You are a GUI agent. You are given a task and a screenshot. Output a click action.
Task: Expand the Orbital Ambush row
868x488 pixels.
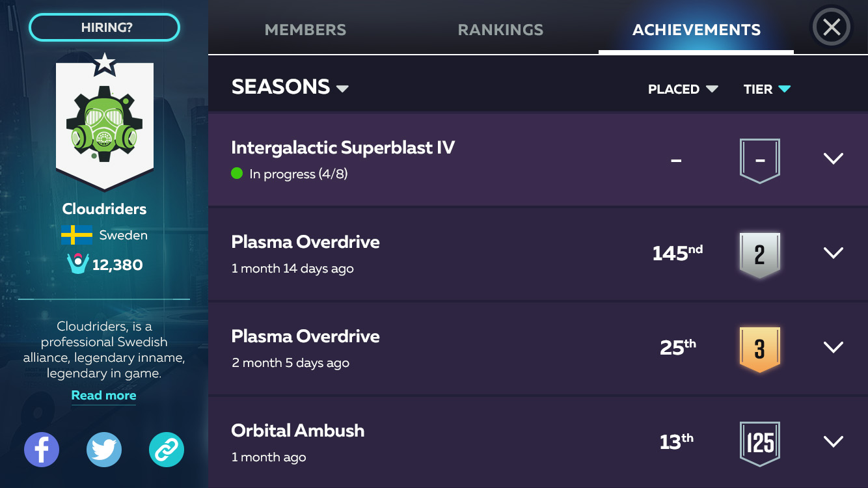[834, 442]
